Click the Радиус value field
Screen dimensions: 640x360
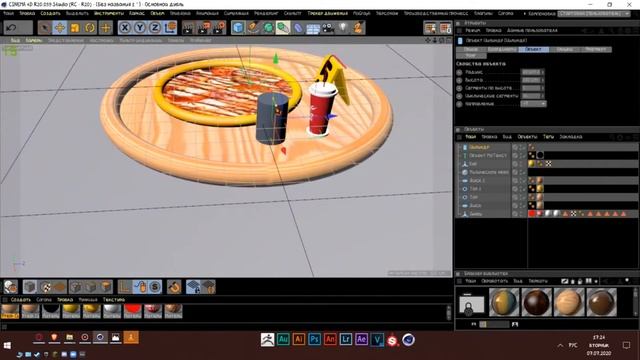[531, 72]
